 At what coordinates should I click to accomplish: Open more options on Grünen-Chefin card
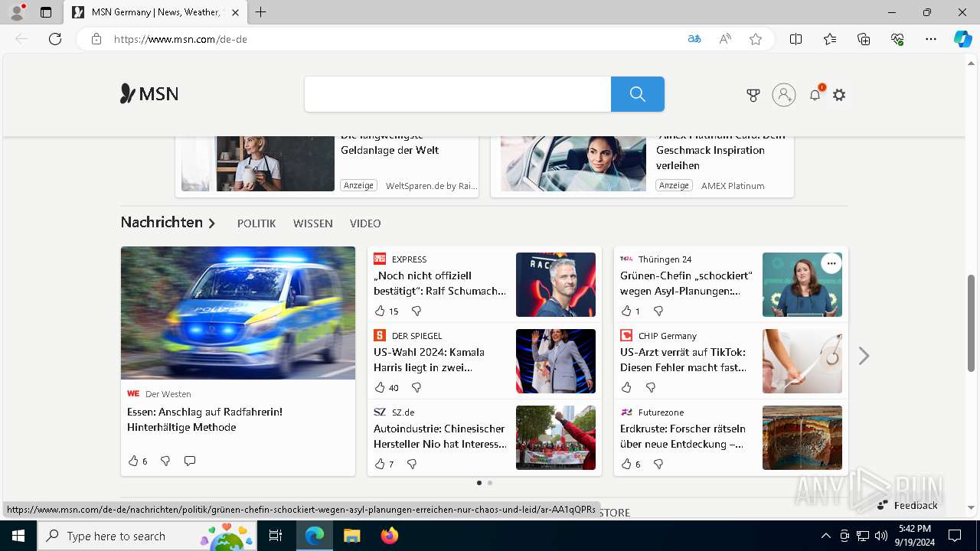[831, 263]
